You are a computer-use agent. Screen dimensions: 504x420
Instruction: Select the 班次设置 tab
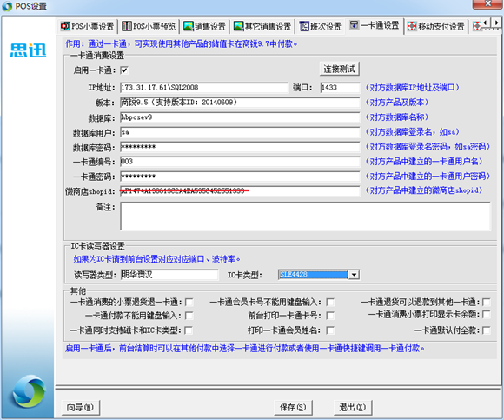pos(321,26)
